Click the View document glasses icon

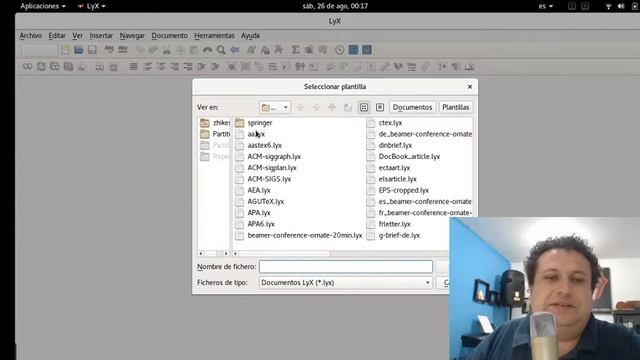point(27,67)
